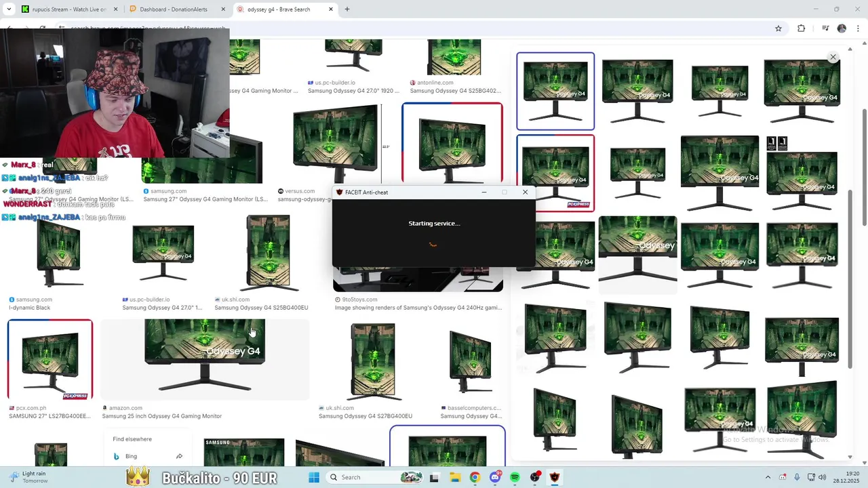Open OBS Studio from the taskbar
Screen dimensions: 868x488
point(535,477)
